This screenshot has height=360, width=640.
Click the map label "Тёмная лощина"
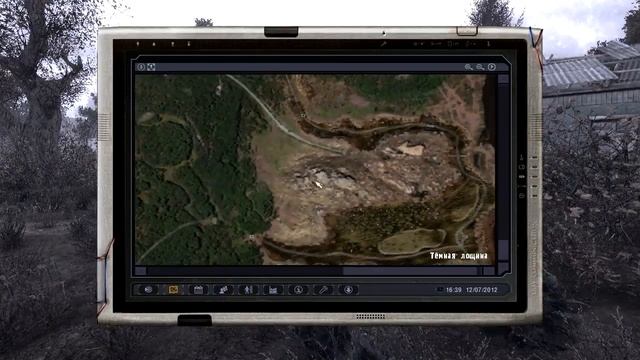coord(459,256)
